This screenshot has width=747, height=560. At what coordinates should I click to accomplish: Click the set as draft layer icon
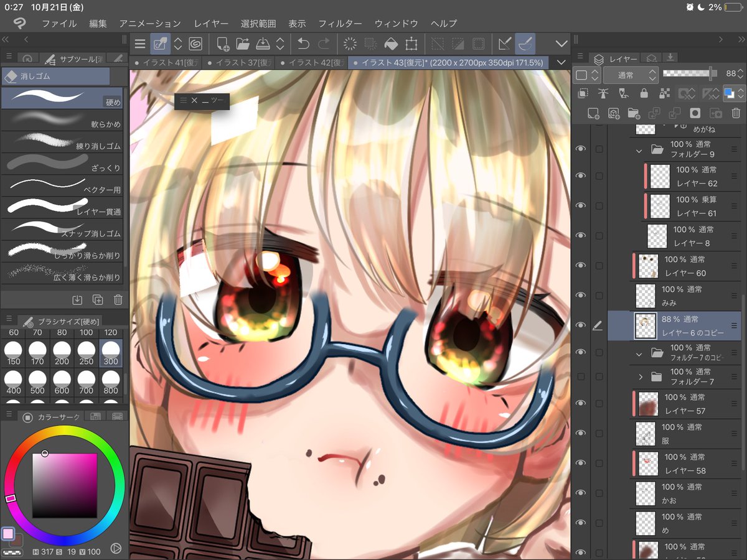coord(623,93)
